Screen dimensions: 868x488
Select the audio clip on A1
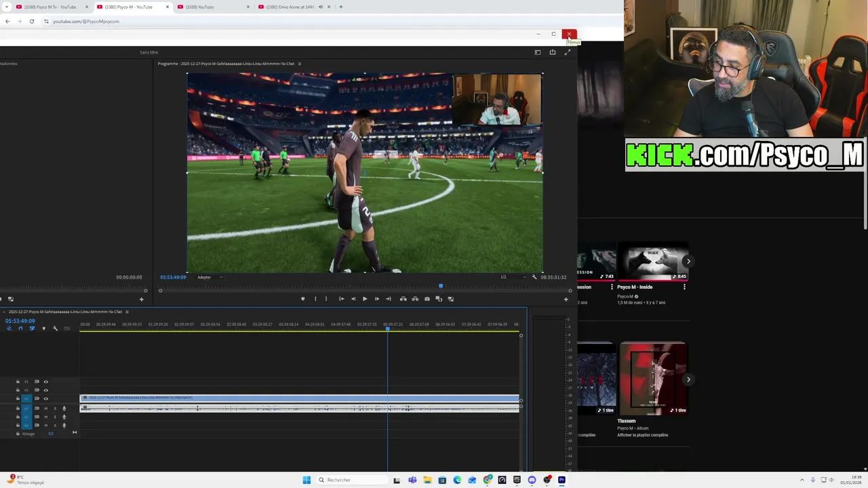[x=300, y=408]
